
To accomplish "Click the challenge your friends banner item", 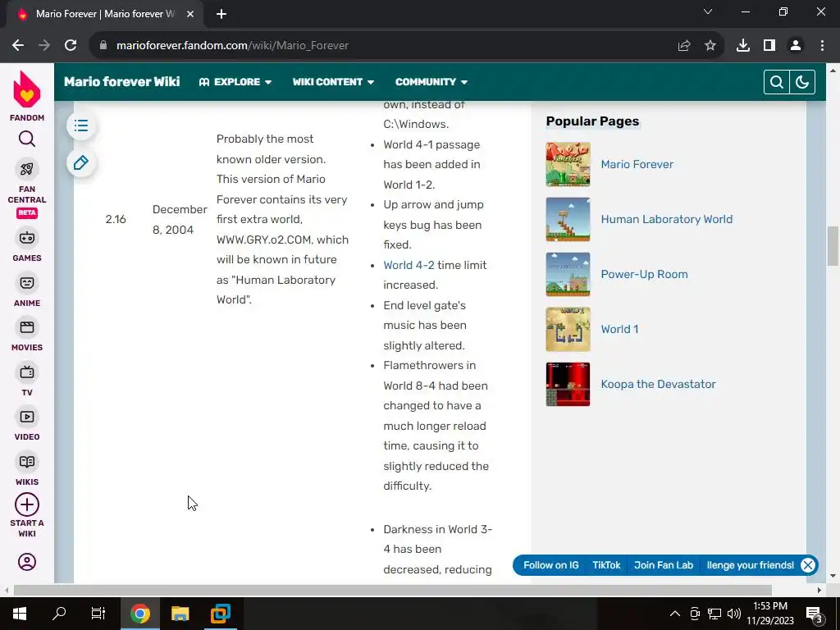I will [750, 565].
